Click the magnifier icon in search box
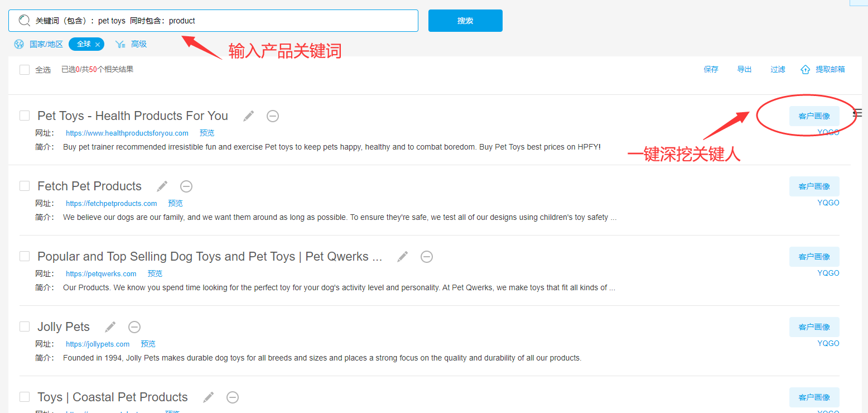 click(x=24, y=21)
